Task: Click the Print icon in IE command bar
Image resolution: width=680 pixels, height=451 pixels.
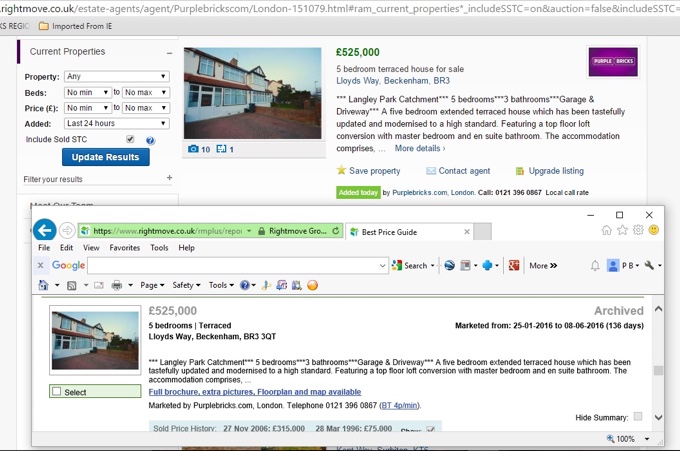Action: click(x=117, y=285)
